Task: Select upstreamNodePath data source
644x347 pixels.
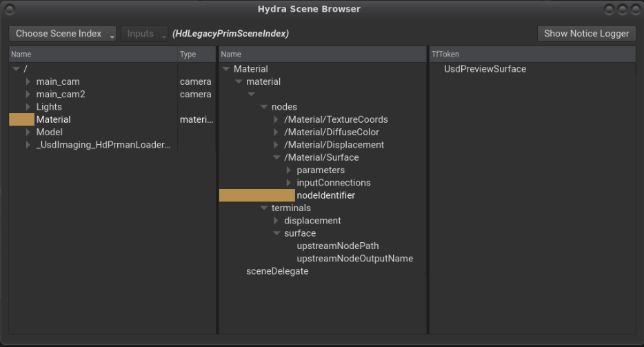Action: click(337, 246)
